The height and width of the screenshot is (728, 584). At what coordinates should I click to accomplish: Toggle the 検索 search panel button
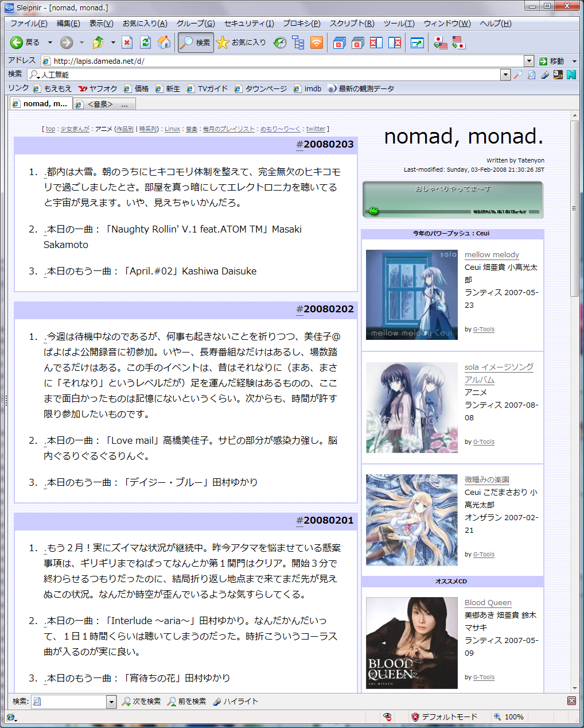coord(196,42)
